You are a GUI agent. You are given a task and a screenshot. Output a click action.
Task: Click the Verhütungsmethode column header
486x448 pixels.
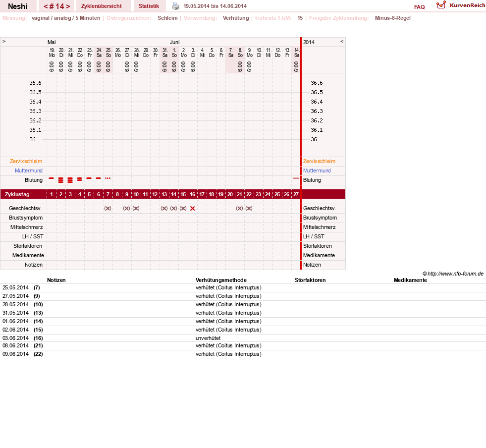coord(221,280)
